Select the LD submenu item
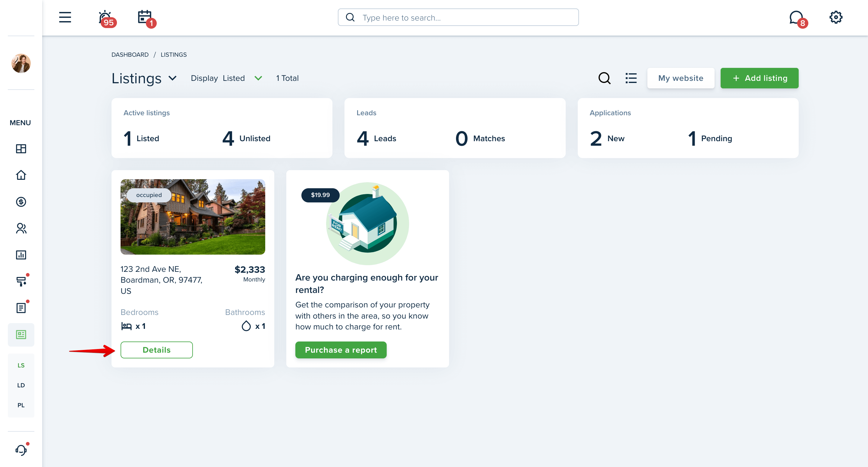The height and width of the screenshot is (467, 868). point(21,385)
